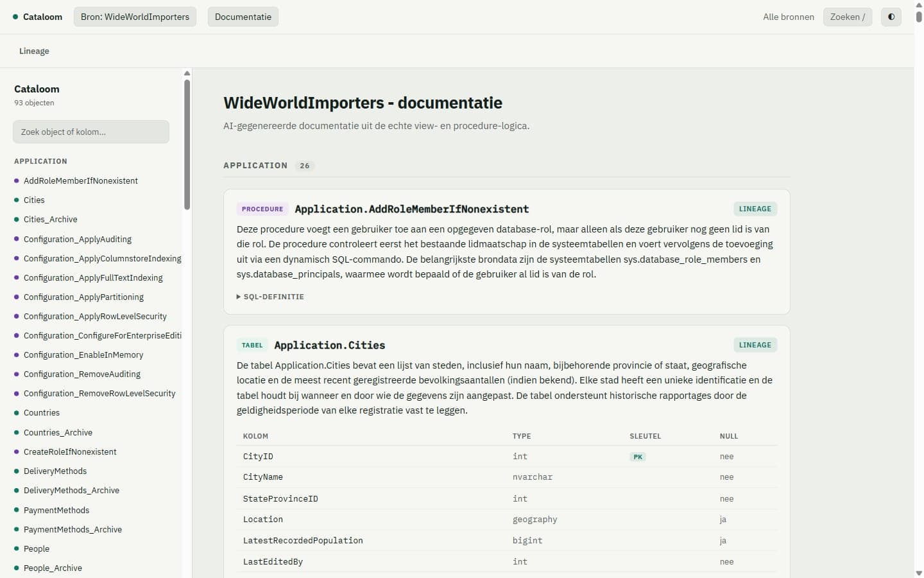
Task: Click the PK badge in CityID row
Action: (638, 457)
